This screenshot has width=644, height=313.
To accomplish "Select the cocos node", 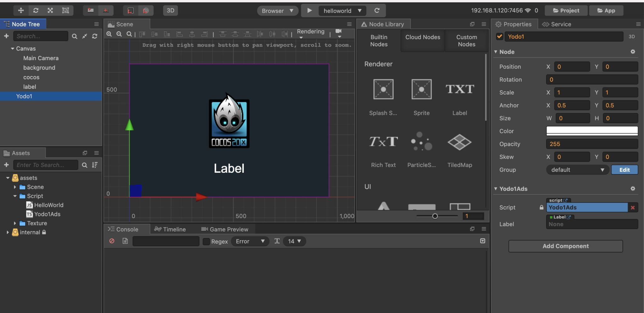I will [x=31, y=77].
